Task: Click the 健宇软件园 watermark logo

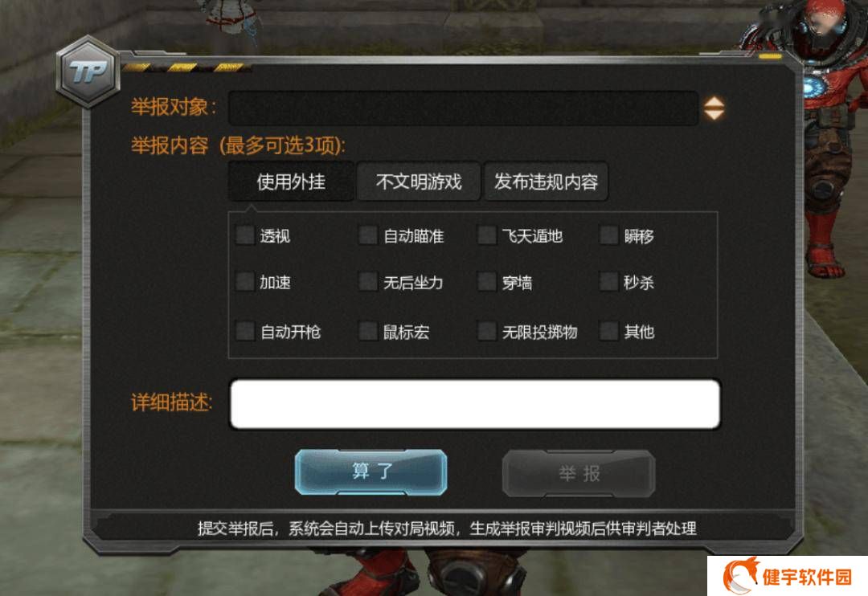Action: pyautogui.click(x=787, y=576)
